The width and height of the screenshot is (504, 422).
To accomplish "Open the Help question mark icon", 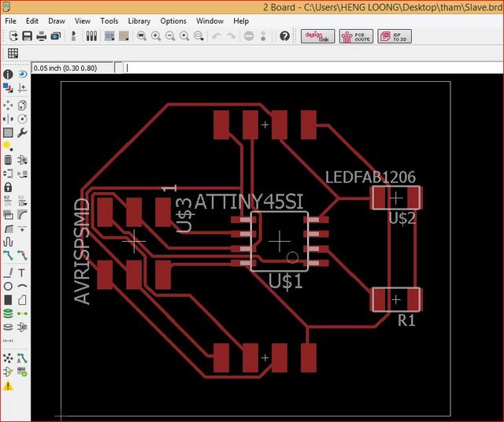I will [x=285, y=36].
